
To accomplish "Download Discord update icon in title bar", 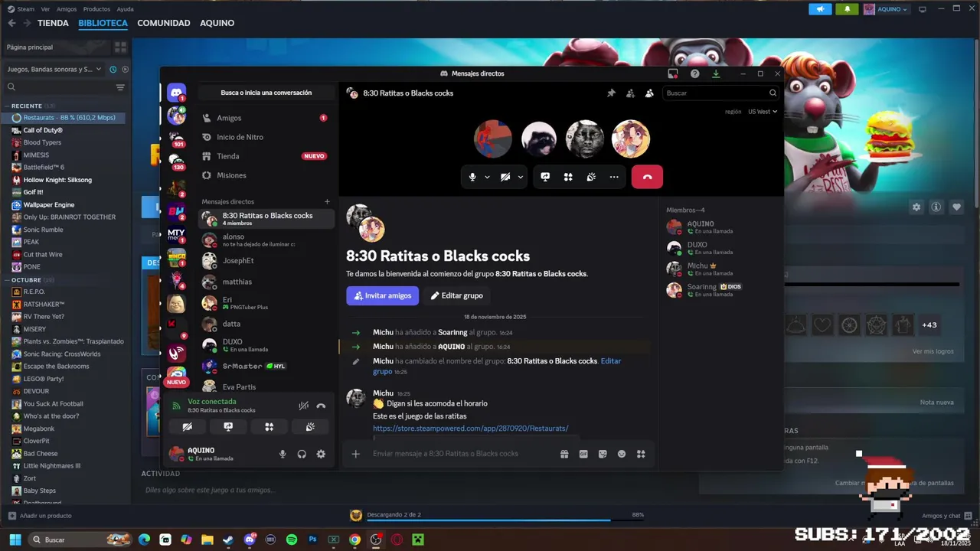I will click(716, 73).
